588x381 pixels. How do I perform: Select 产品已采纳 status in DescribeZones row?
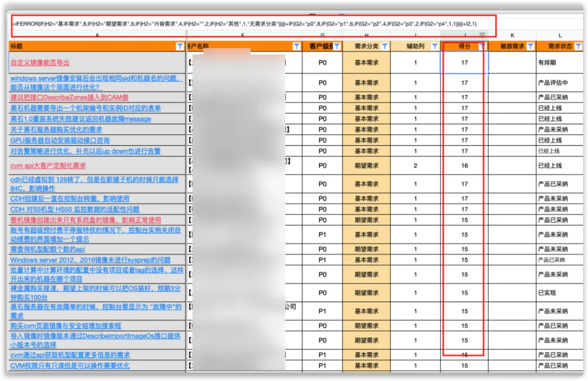[560, 97]
